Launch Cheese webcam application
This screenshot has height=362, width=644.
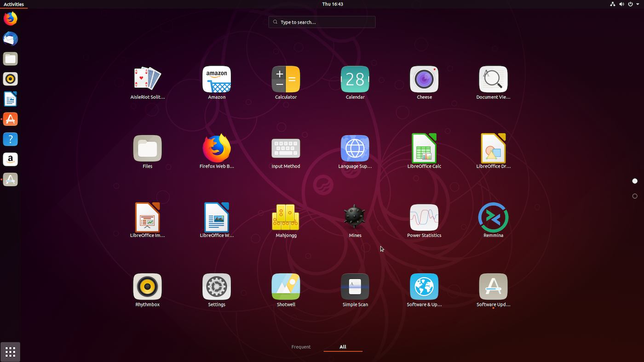click(424, 83)
